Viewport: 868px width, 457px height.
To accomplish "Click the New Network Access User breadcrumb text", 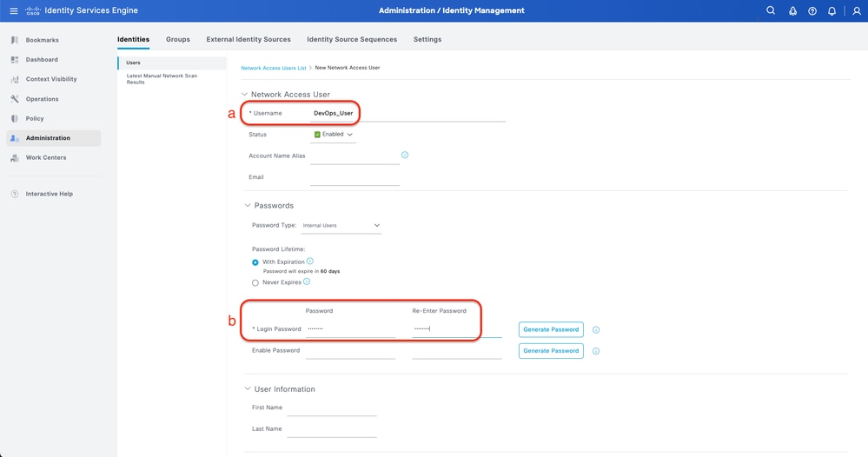I will pyautogui.click(x=347, y=68).
